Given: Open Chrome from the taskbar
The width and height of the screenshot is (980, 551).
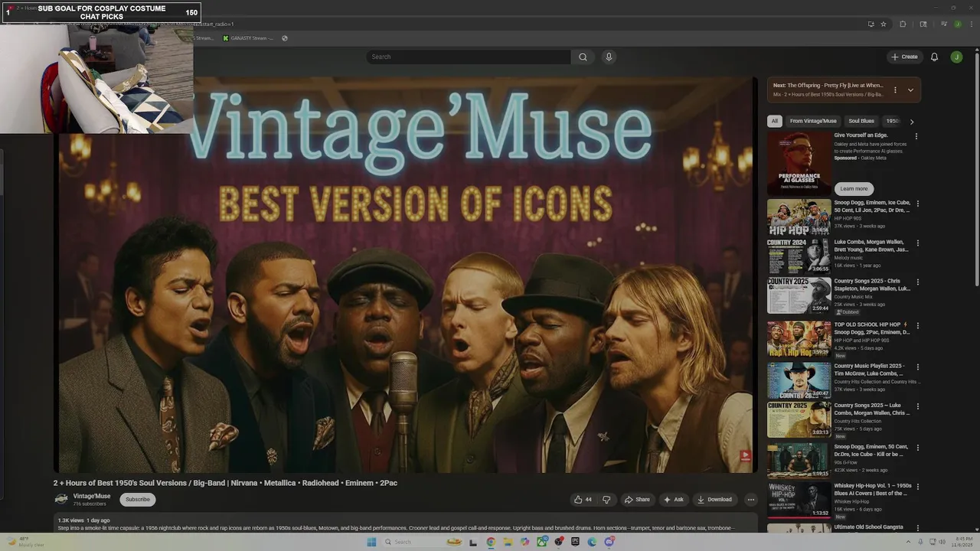Looking at the screenshot, I should [x=491, y=542].
